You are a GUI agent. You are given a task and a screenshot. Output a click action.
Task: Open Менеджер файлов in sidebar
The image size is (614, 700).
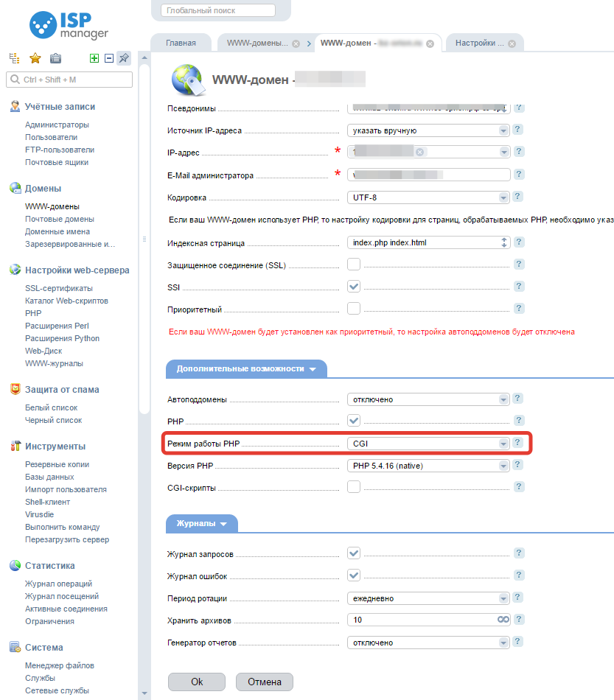pyautogui.click(x=60, y=665)
